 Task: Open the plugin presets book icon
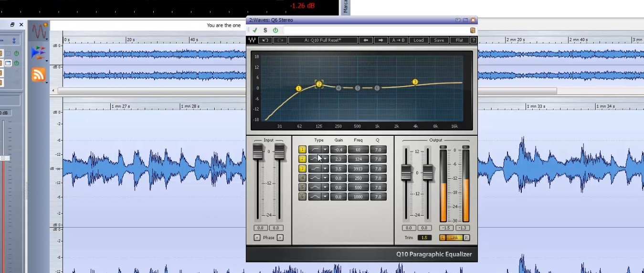pyautogui.click(x=473, y=30)
